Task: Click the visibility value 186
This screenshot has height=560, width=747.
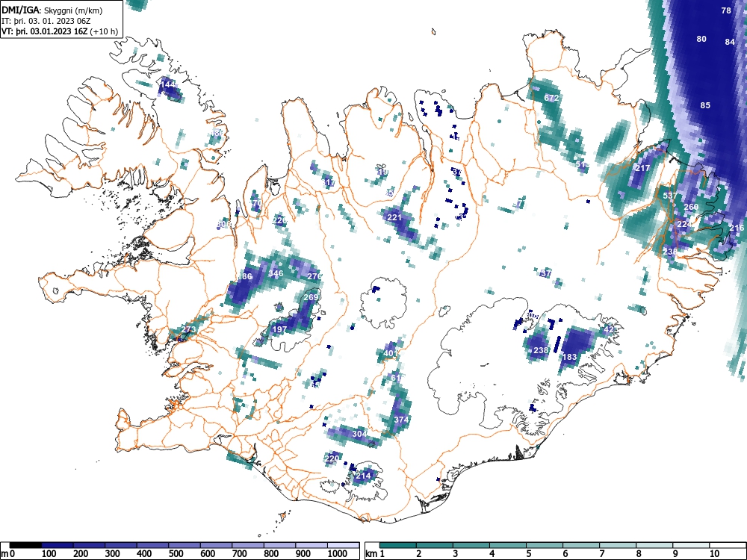Action: pos(245,276)
